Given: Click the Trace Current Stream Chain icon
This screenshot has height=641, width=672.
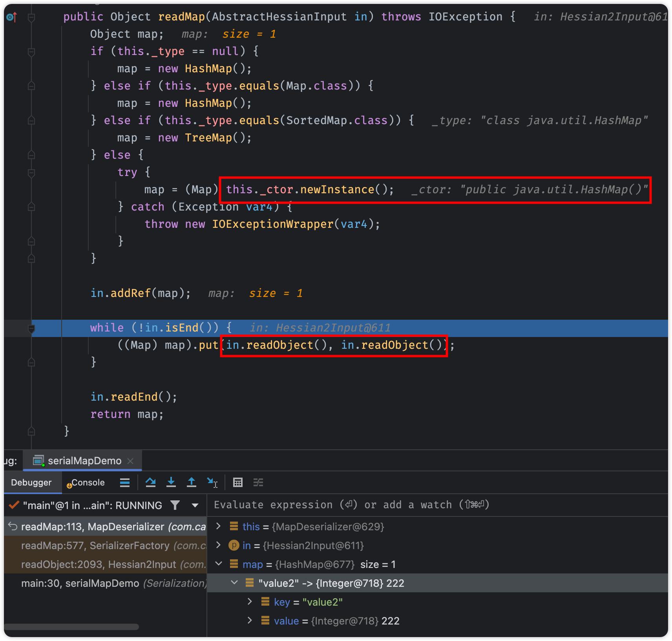Looking at the screenshot, I should (258, 482).
